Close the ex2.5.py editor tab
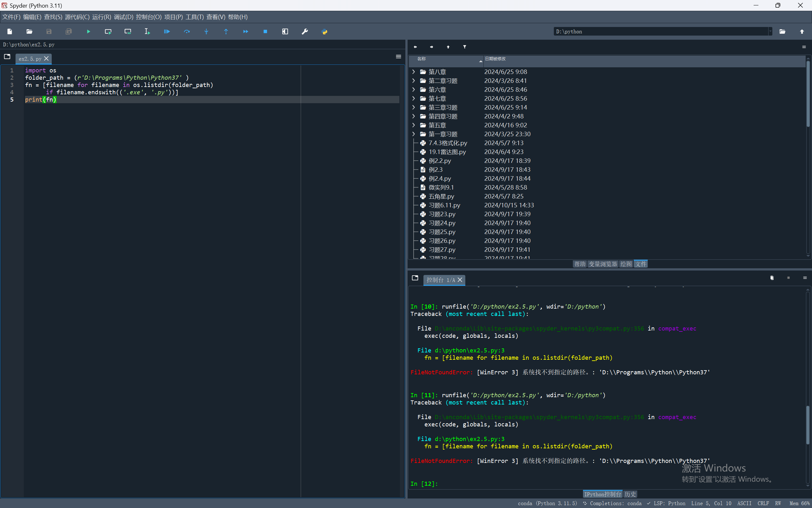Image resolution: width=812 pixels, height=508 pixels. 47,58
